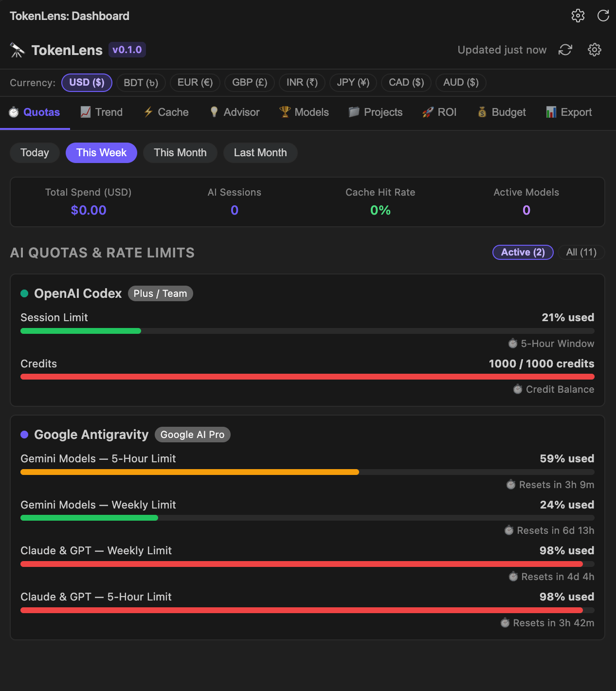Image resolution: width=616 pixels, height=691 pixels.
Task: Show only Active (2) quotas
Action: point(523,252)
